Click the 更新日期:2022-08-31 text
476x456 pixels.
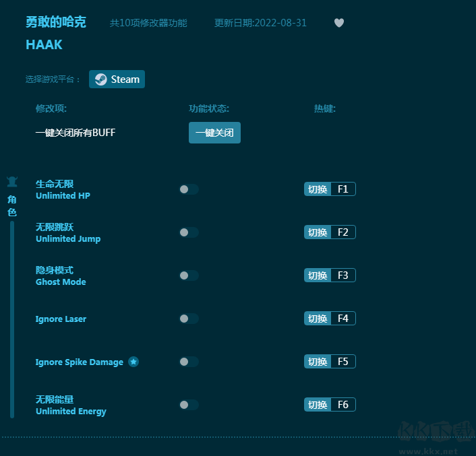click(x=260, y=23)
